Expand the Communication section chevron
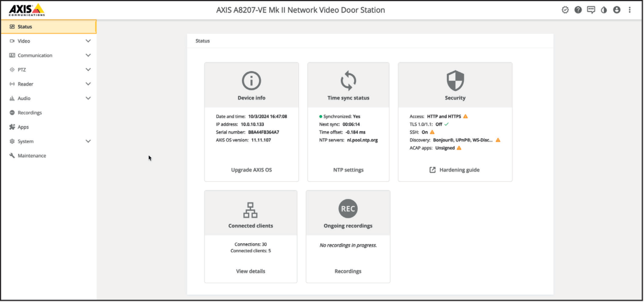 point(88,55)
